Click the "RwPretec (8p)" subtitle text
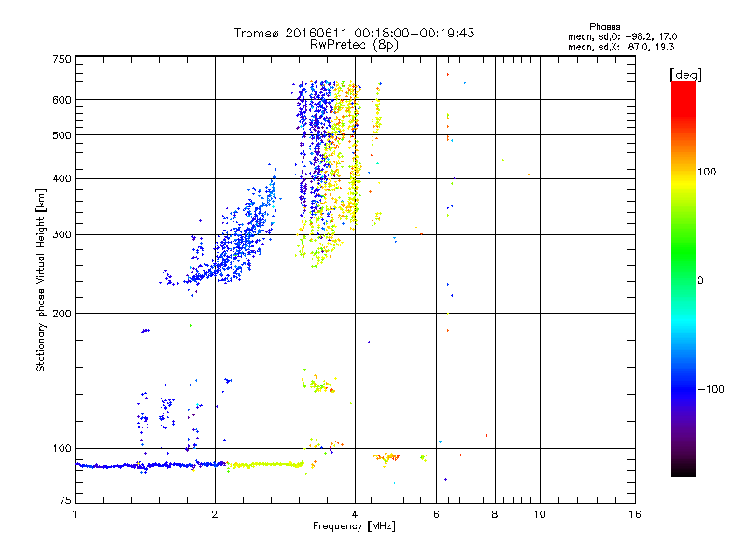The image size is (747, 560). [354, 45]
